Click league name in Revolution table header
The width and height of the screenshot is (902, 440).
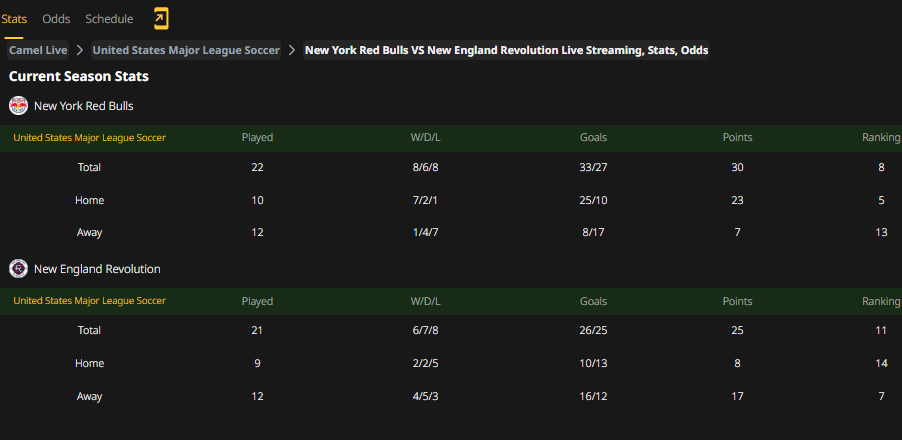pyautogui.click(x=89, y=301)
